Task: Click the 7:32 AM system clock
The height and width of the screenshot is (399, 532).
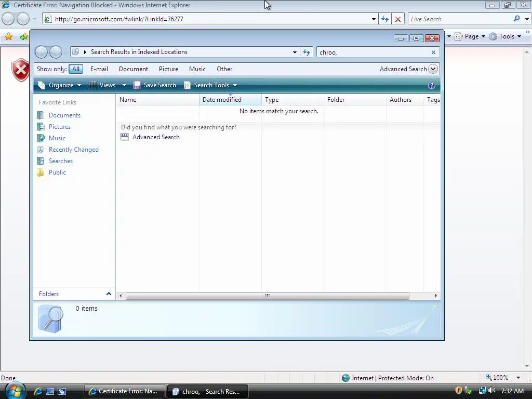Action: (512, 391)
